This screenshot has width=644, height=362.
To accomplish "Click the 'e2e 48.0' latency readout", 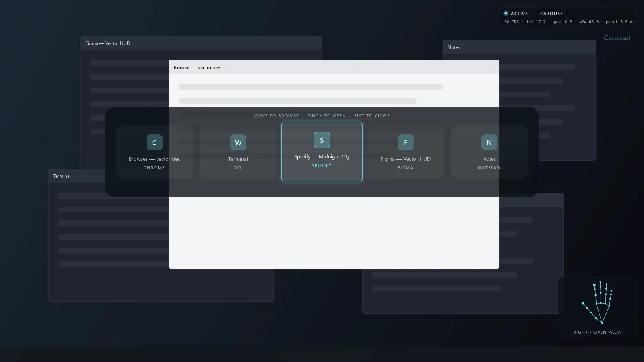I will pos(589,22).
